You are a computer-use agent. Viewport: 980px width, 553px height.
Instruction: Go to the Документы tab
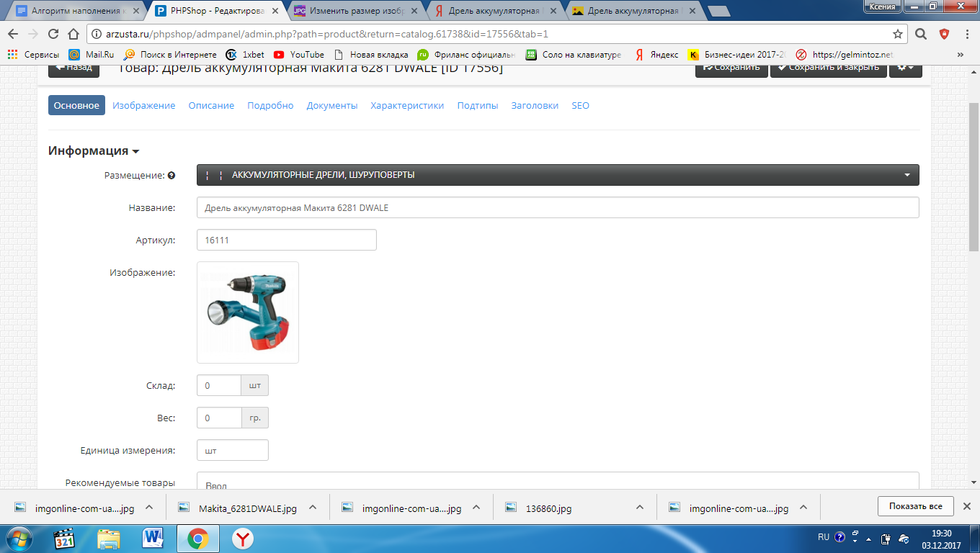332,105
